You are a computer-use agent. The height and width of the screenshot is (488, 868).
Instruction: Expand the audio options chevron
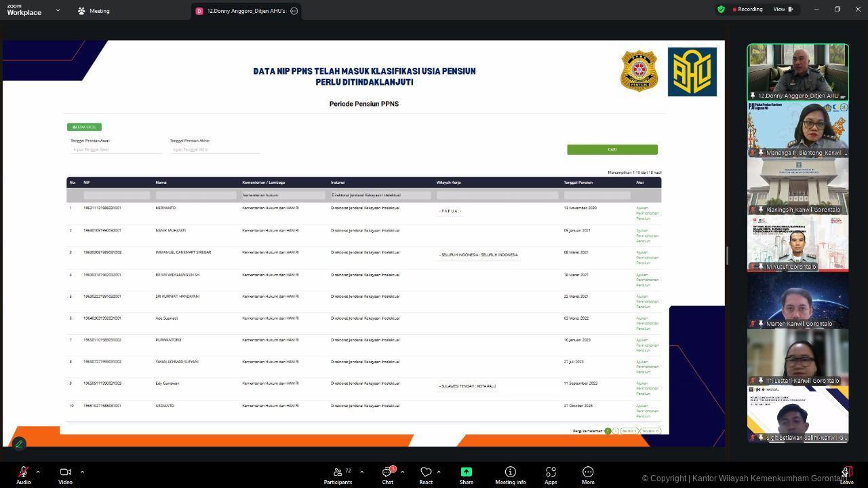coord(38,472)
